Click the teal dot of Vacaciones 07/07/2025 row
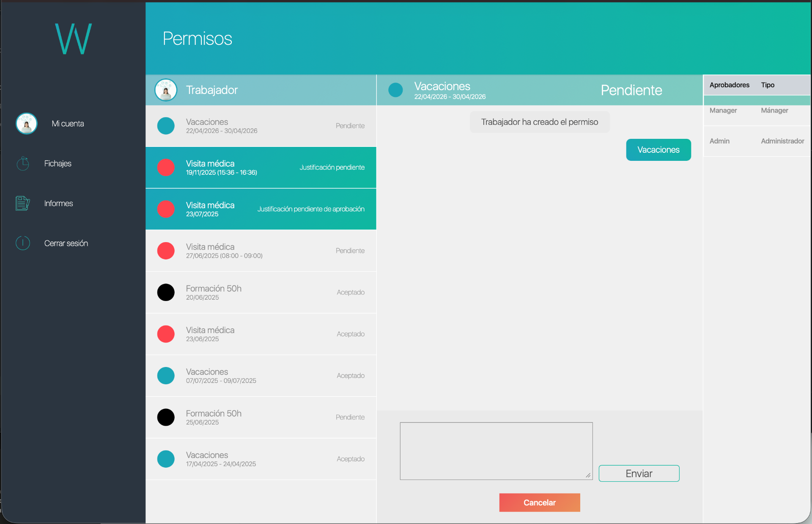This screenshot has width=812, height=524. point(166,376)
